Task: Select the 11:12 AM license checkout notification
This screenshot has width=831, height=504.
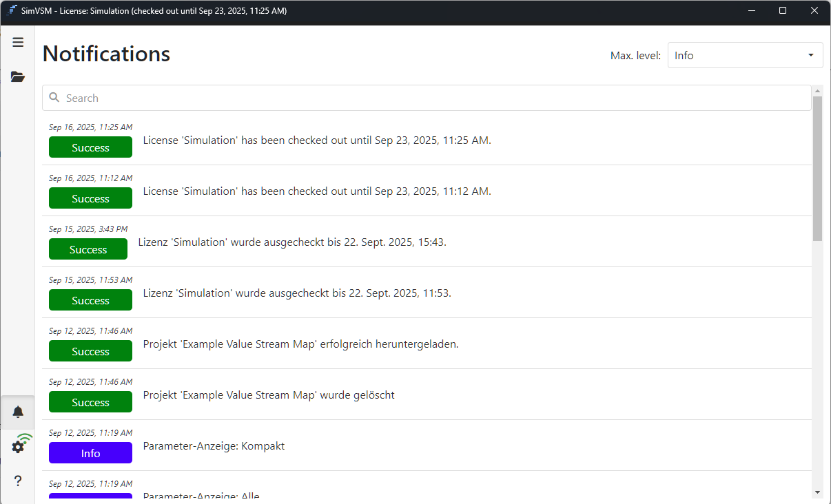Action: [x=316, y=191]
